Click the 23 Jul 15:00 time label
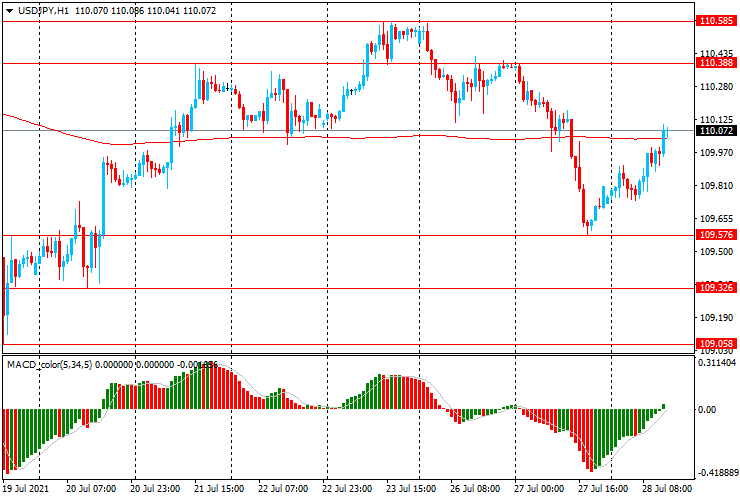Screen dimensions: 740x500 [411, 489]
